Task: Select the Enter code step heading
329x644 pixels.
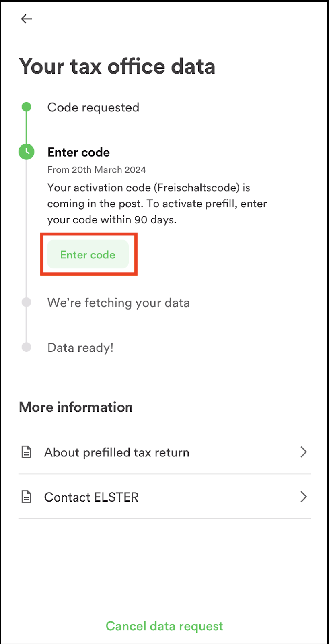Action: [x=79, y=152]
